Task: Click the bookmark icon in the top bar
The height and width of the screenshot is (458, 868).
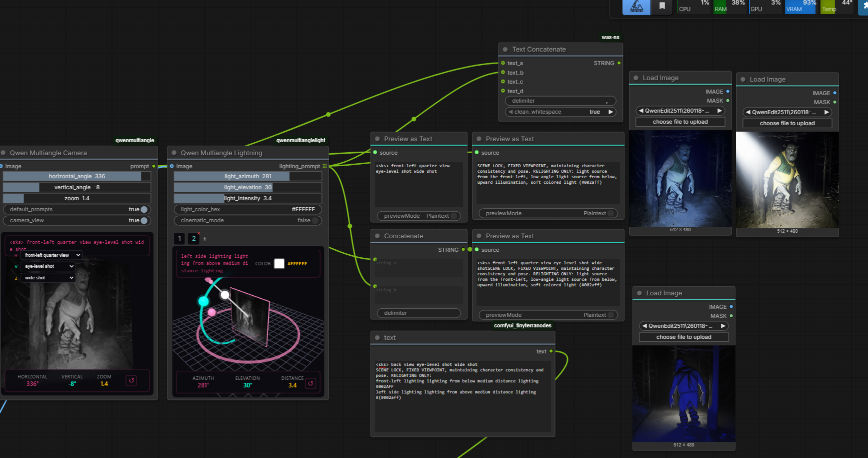Action: [x=662, y=7]
